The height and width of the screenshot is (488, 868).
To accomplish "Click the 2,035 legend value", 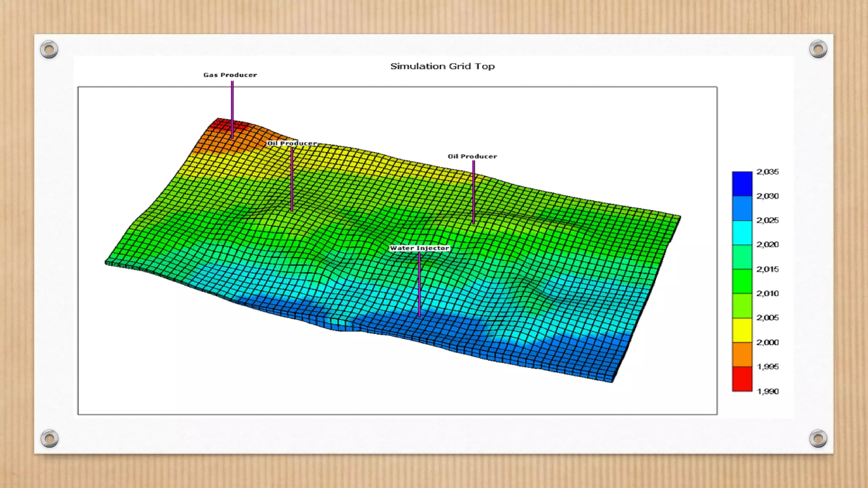I will (x=768, y=172).
